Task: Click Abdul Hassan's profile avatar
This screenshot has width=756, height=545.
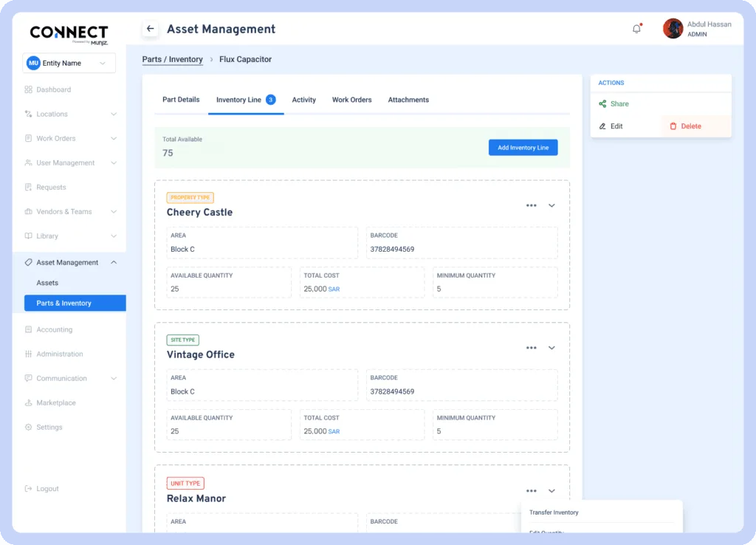Action: point(673,29)
